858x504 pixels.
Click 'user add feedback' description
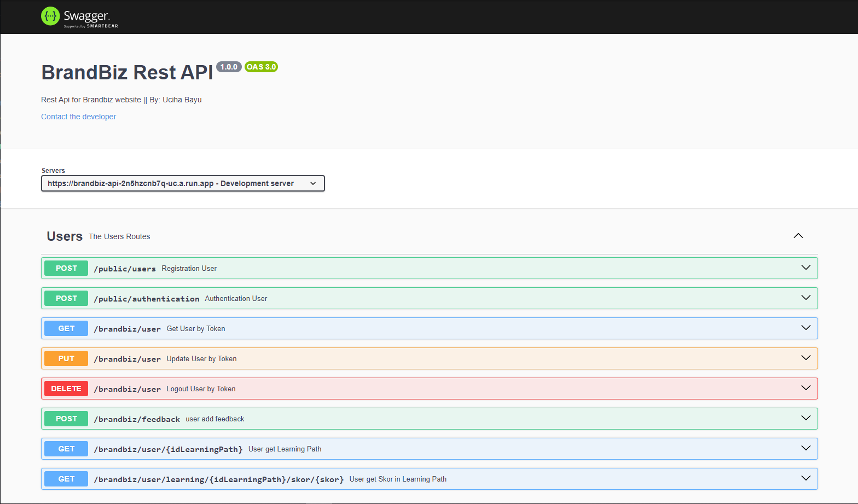tap(215, 419)
